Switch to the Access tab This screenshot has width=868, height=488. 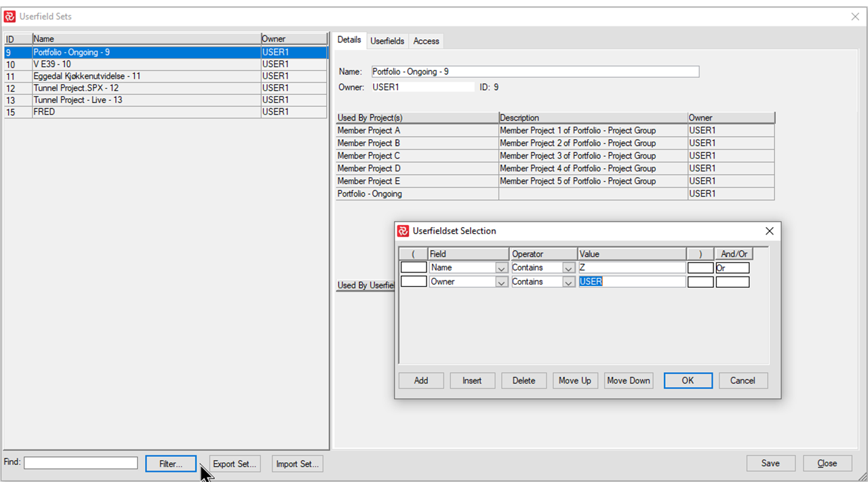click(427, 41)
